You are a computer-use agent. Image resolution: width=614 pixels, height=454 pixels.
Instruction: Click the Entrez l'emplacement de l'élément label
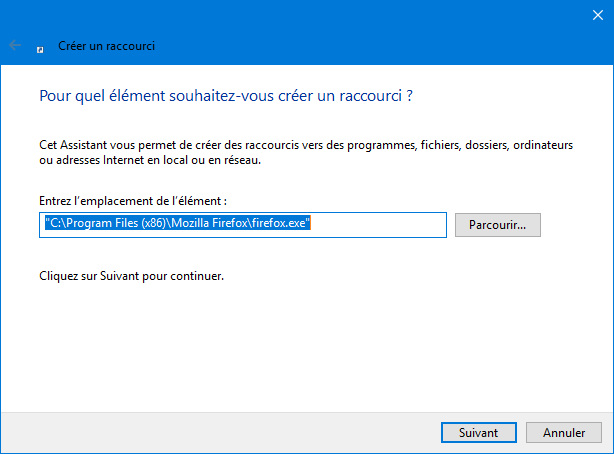tap(133, 201)
